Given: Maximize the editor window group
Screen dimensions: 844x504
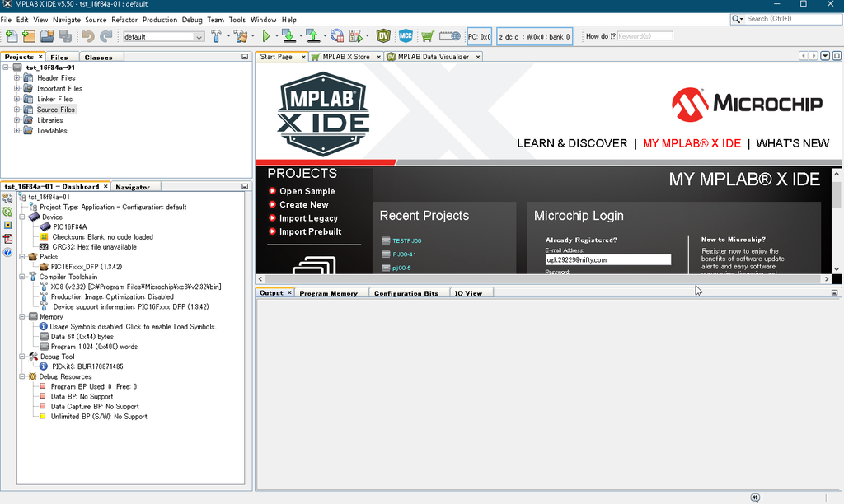Looking at the screenshot, I should pyautogui.click(x=837, y=56).
